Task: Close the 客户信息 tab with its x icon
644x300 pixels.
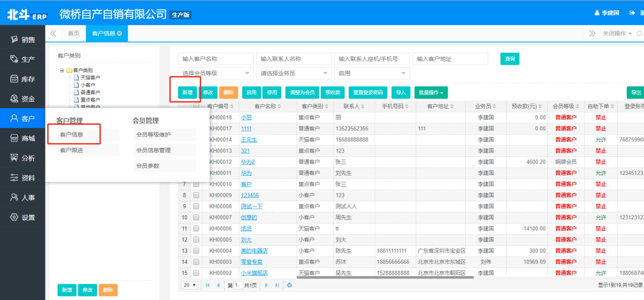Action: pos(119,34)
